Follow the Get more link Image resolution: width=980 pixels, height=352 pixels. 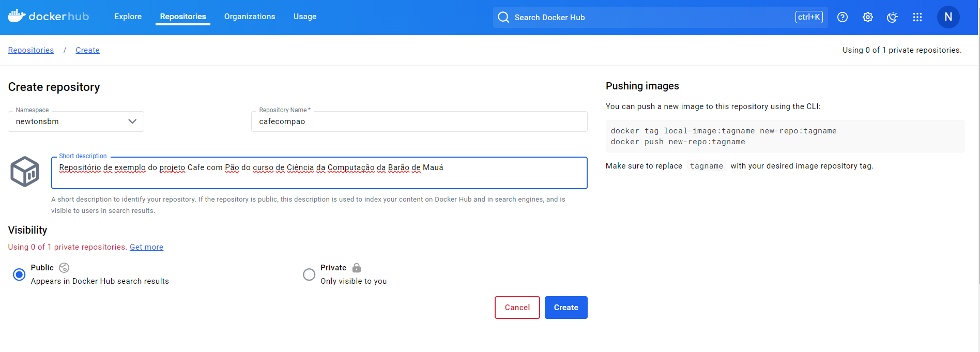tap(146, 247)
